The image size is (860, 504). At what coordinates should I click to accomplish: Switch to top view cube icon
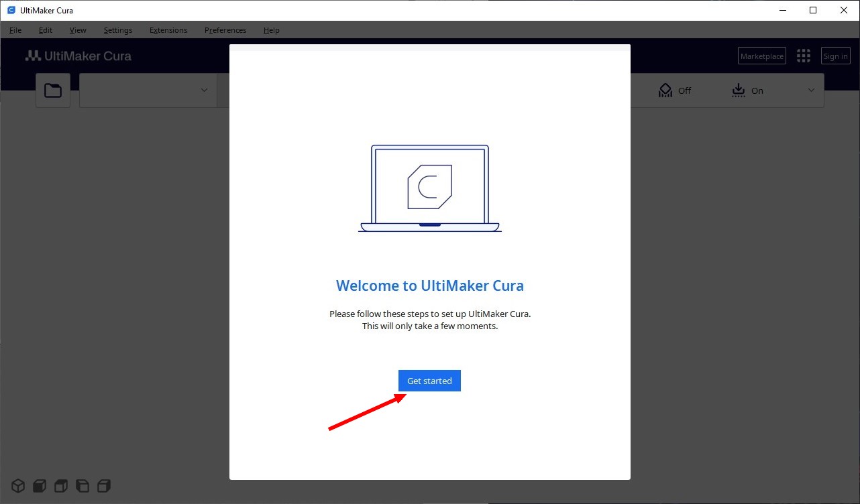coord(60,486)
